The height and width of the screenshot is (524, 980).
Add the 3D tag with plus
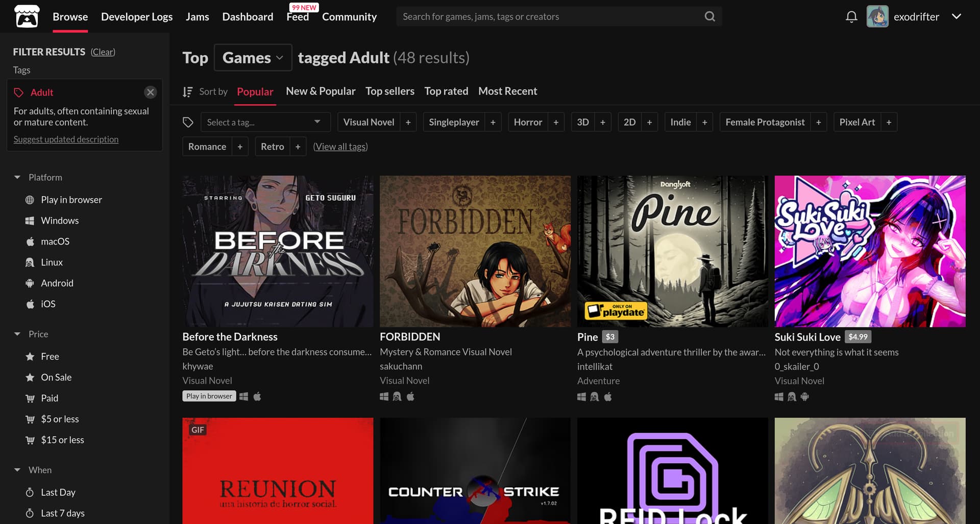(603, 122)
